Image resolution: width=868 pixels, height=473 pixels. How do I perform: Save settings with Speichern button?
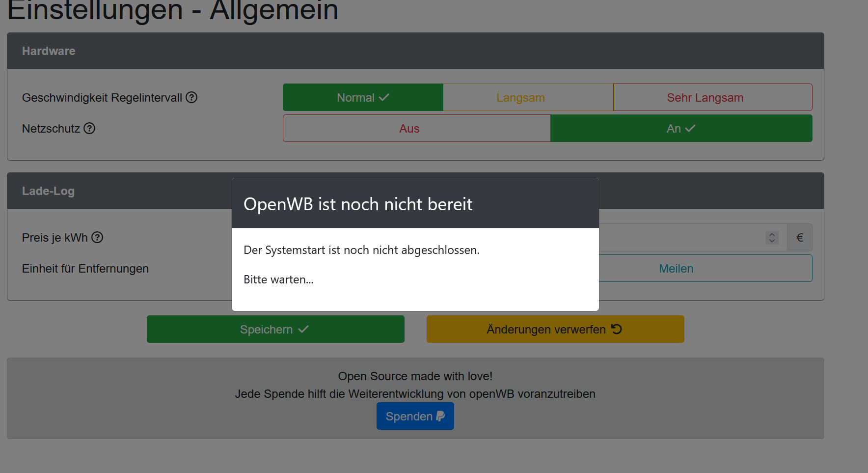coord(275,329)
